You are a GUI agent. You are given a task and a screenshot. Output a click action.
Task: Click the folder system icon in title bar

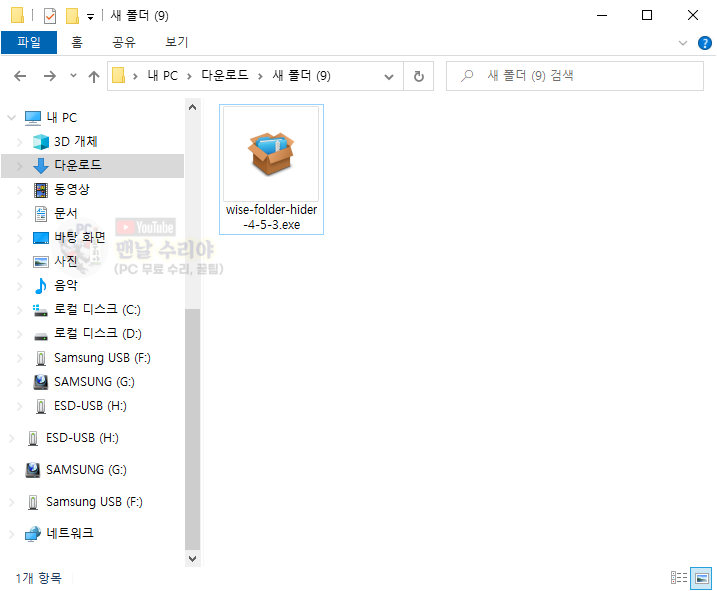pyautogui.click(x=17, y=16)
